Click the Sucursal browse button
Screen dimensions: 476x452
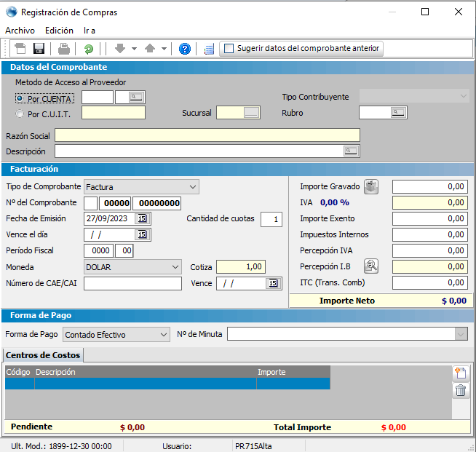point(251,113)
